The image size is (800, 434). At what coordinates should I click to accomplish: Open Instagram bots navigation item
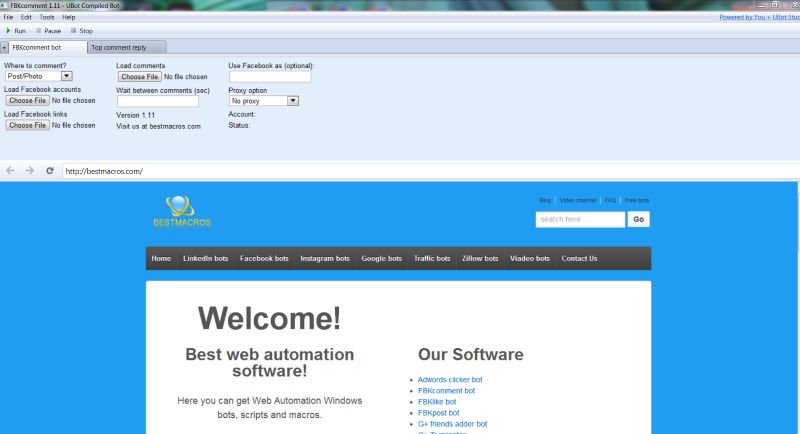click(x=325, y=259)
